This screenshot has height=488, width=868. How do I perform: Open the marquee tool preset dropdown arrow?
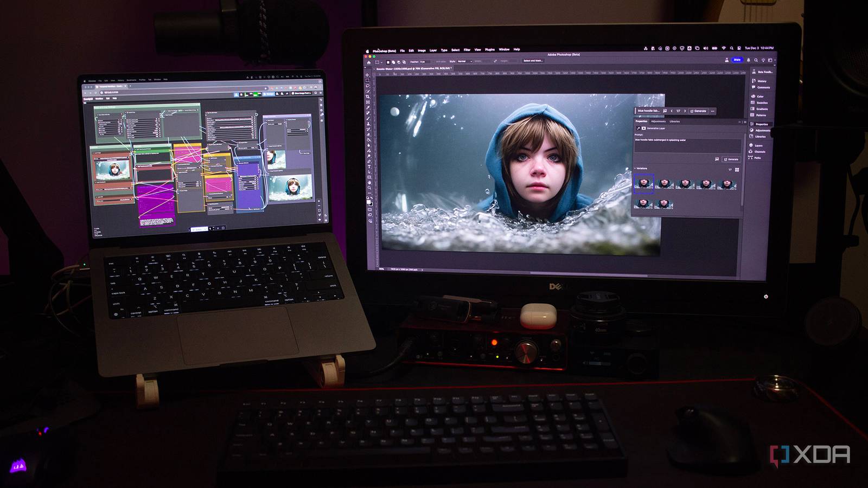pyautogui.click(x=382, y=62)
